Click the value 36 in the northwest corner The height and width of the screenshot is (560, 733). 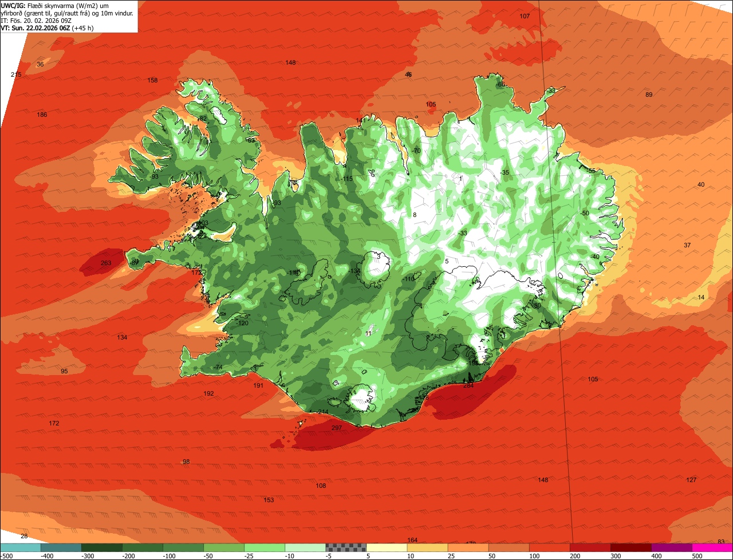click(40, 64)
